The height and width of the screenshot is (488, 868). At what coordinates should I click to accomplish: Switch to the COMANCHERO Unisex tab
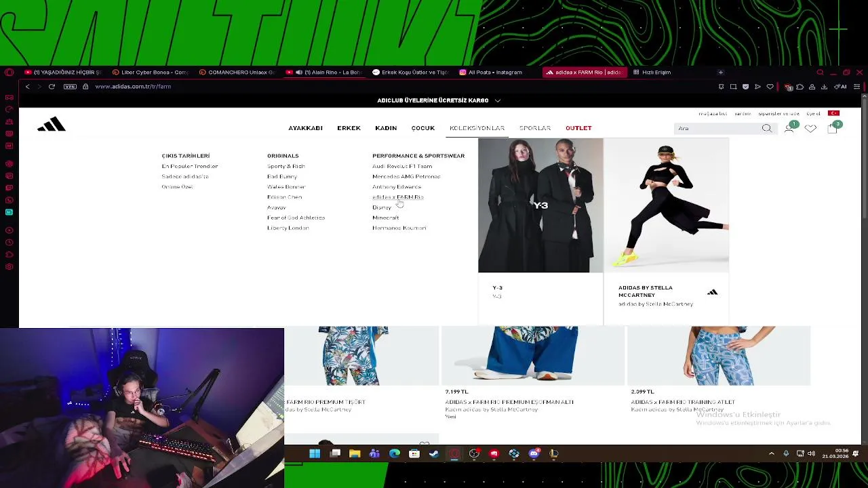click(x=237, y=73)
